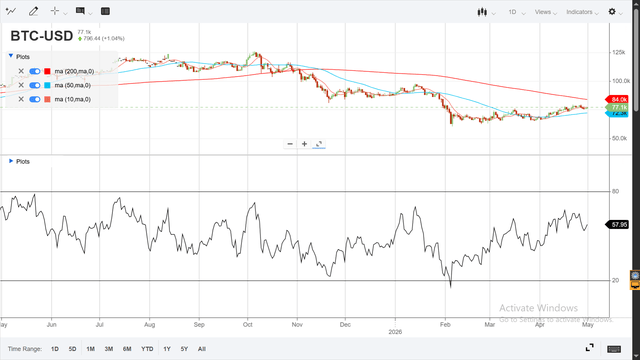Change color swatch of ma (200,ma,0)
The image size is (640, 360).
tap(47, 71)
